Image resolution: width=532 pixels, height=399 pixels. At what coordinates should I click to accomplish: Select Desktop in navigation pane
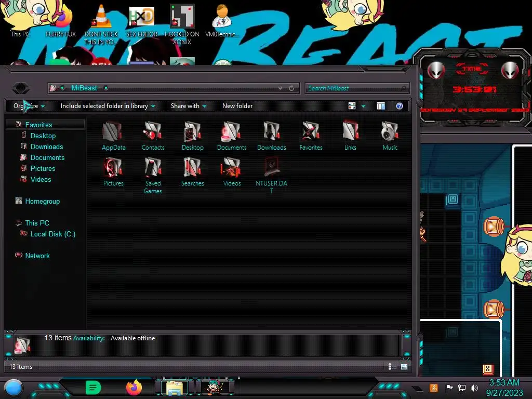[43, 136]
